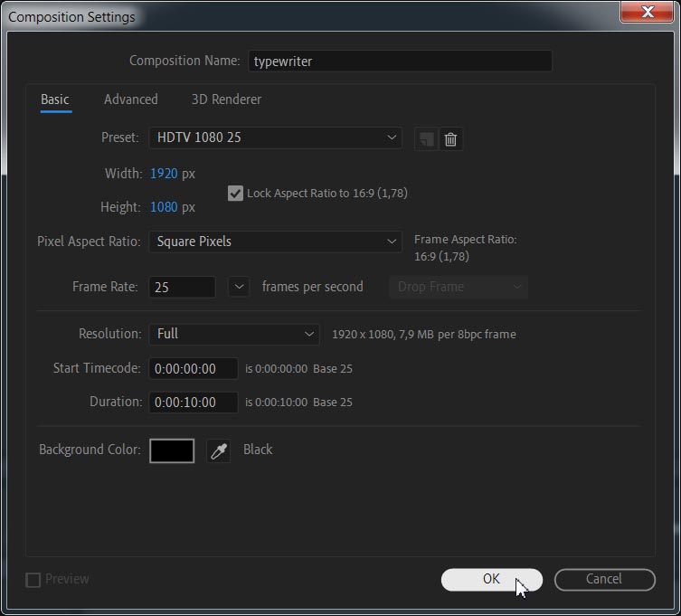Click the Width value 1920
681x616 pixels.
coord(164,174)
